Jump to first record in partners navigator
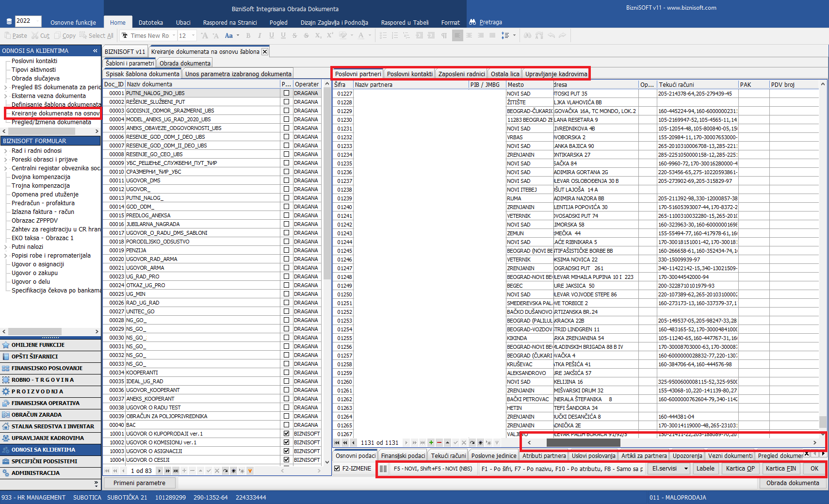This screenshot has width=829, height=504. click(x=337, y=442)
